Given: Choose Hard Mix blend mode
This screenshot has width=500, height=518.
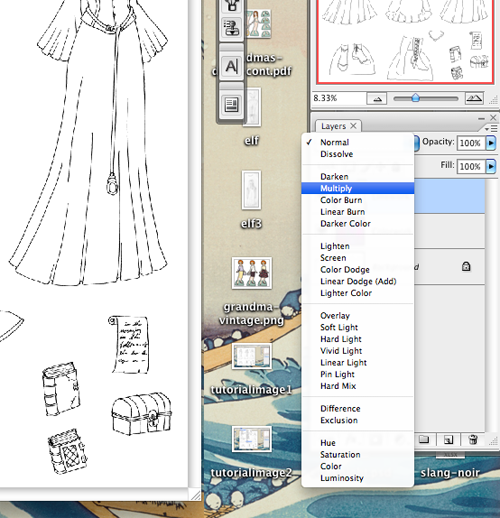Looking at the screenshot, I should pyautogui.click(x=357, y=386).
